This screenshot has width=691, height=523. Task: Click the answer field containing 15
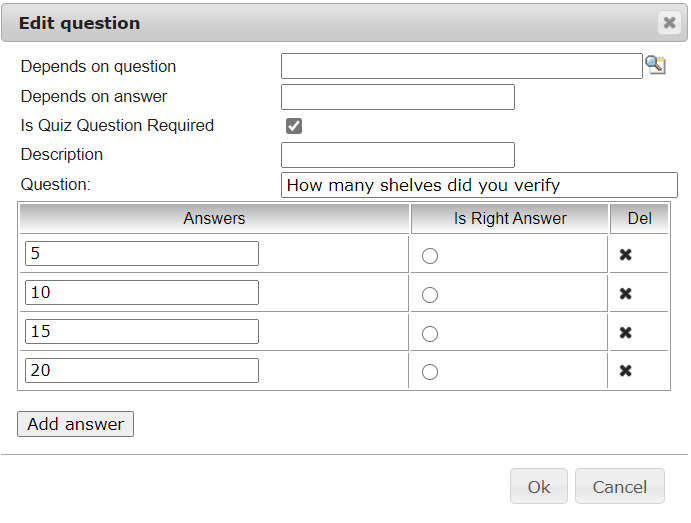point(142,331)
